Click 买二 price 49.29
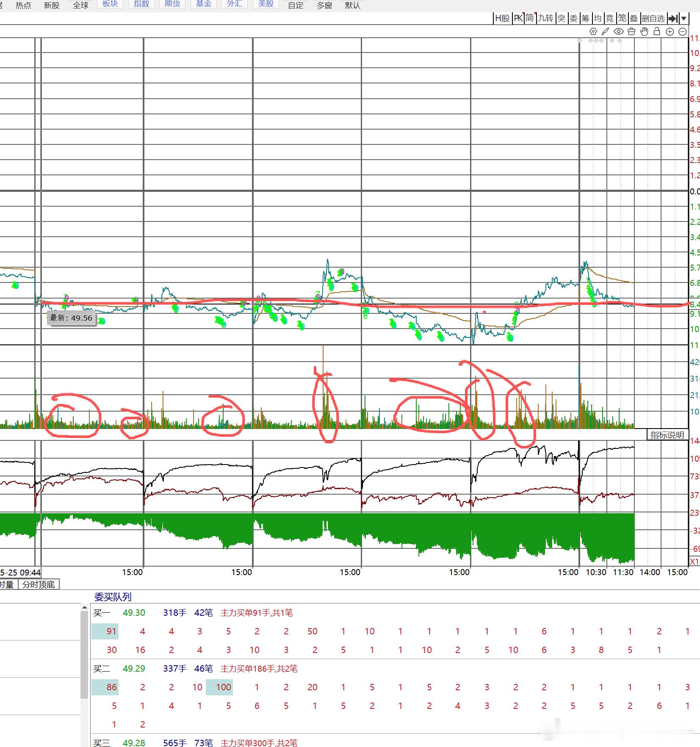The width and height of the screenshot is (700, 747). [134, 668]
